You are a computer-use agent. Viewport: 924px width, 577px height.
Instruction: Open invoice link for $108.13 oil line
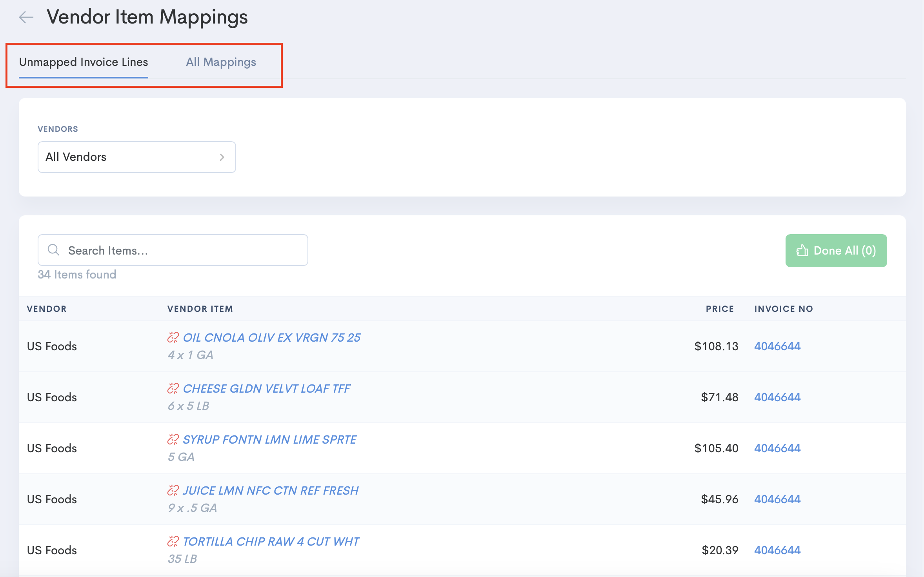(x=777, y=346)
